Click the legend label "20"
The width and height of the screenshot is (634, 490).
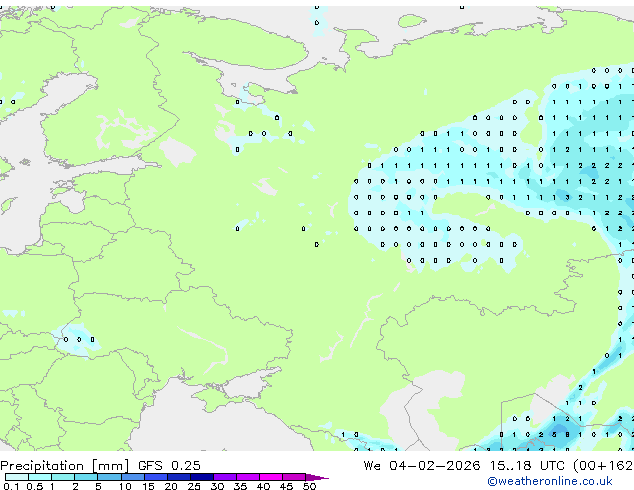click(171, 486)
